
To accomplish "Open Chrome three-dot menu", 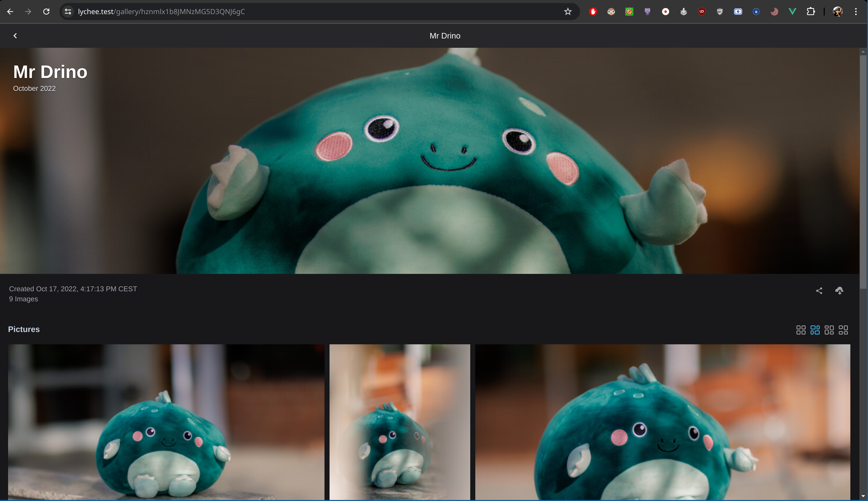I will point(856,12).
